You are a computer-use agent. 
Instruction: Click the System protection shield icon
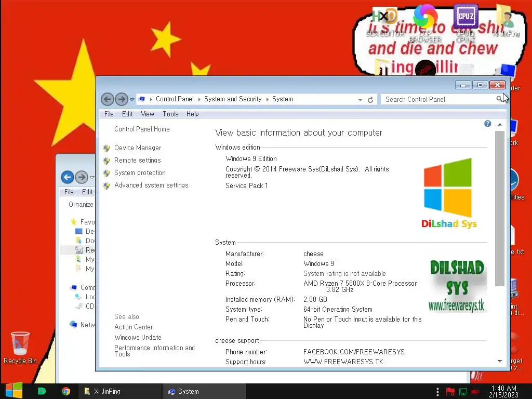pos(107,173)
